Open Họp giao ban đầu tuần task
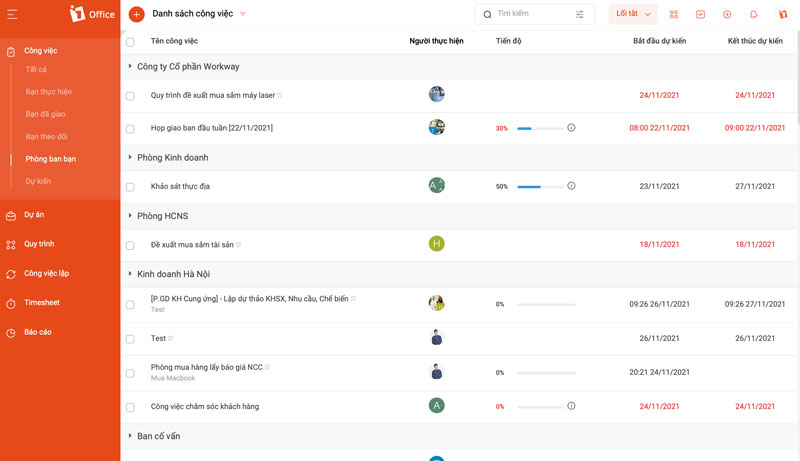The height and width of the screenshot is (461, 800). pos(212,128)
